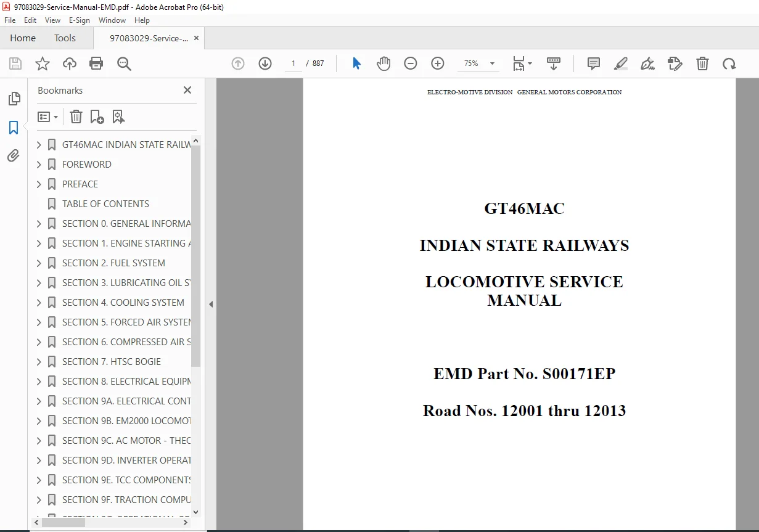Go to previous page arrow

pyautogui.click(x=238, y=63)
